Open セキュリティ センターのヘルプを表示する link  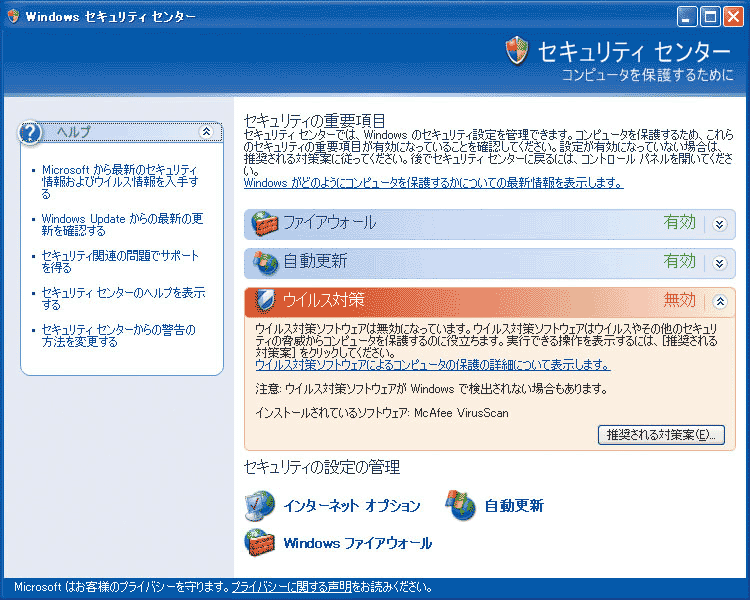point(123,298)
